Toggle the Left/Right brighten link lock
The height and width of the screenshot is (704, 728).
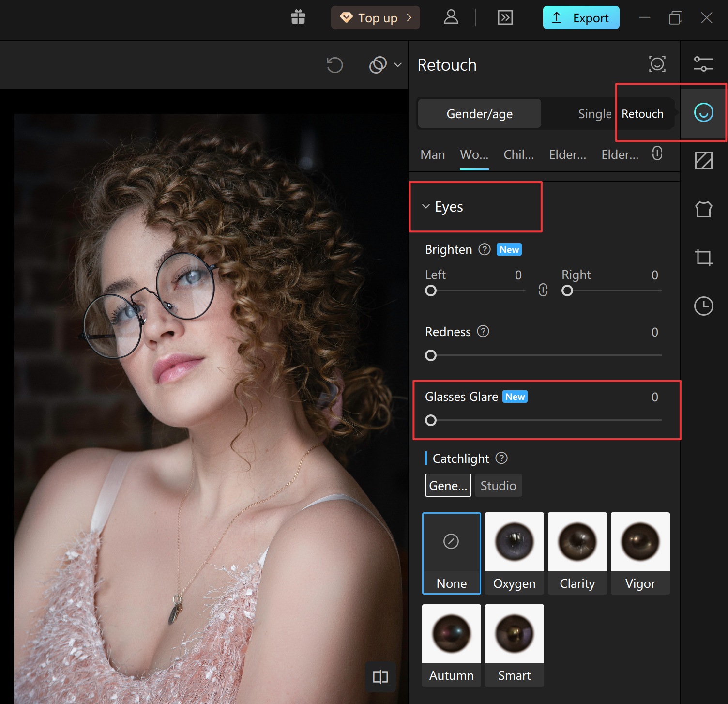543,290
